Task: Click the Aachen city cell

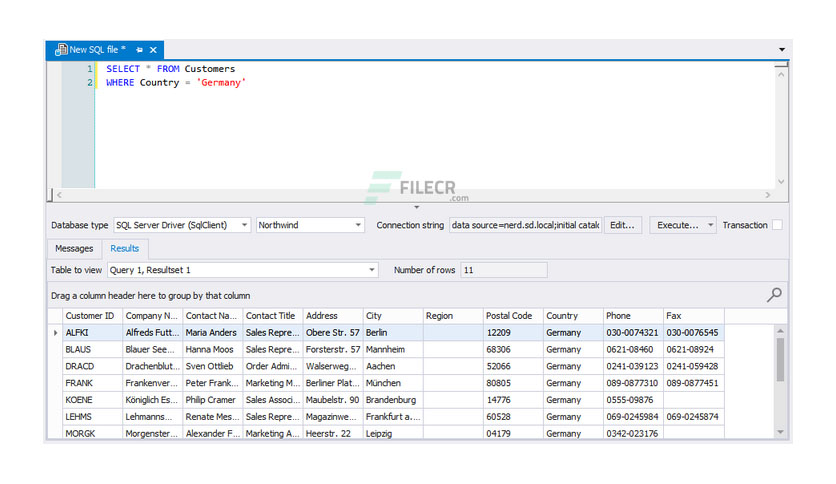Action: 393,366
